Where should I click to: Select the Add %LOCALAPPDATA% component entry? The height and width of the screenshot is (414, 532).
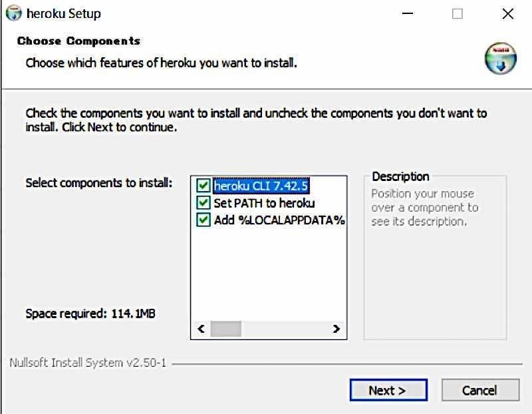click(x=279, y=220)
